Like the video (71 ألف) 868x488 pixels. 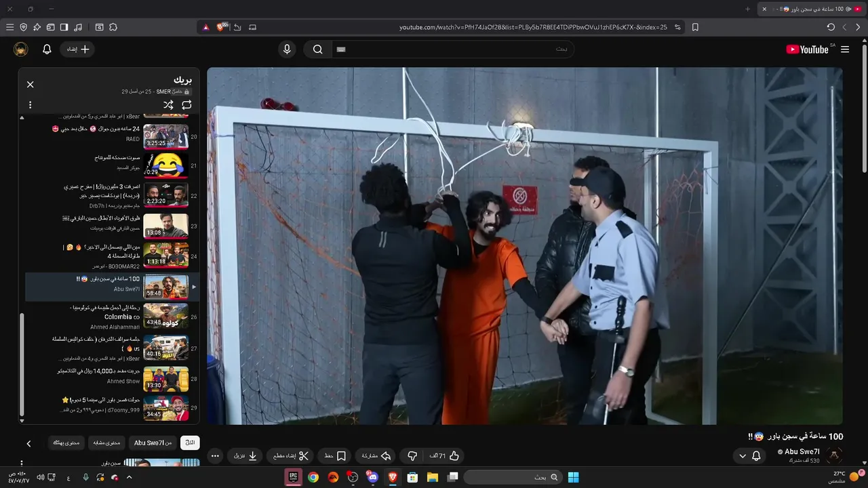click(445, 456)
